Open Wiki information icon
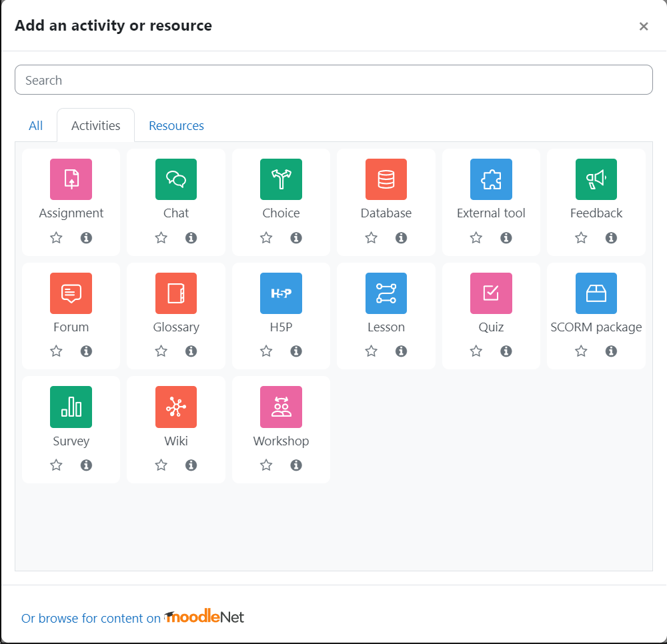 (x=191, y=465)
